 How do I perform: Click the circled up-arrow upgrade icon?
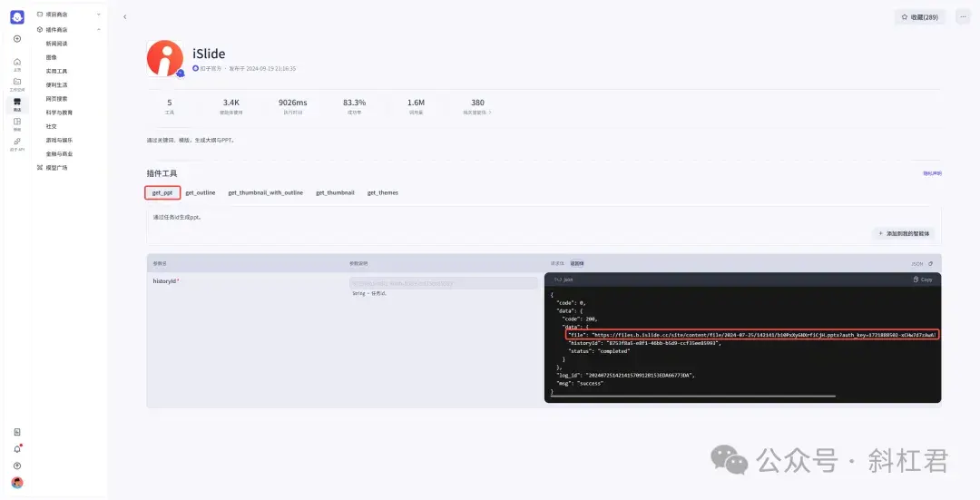17,466
